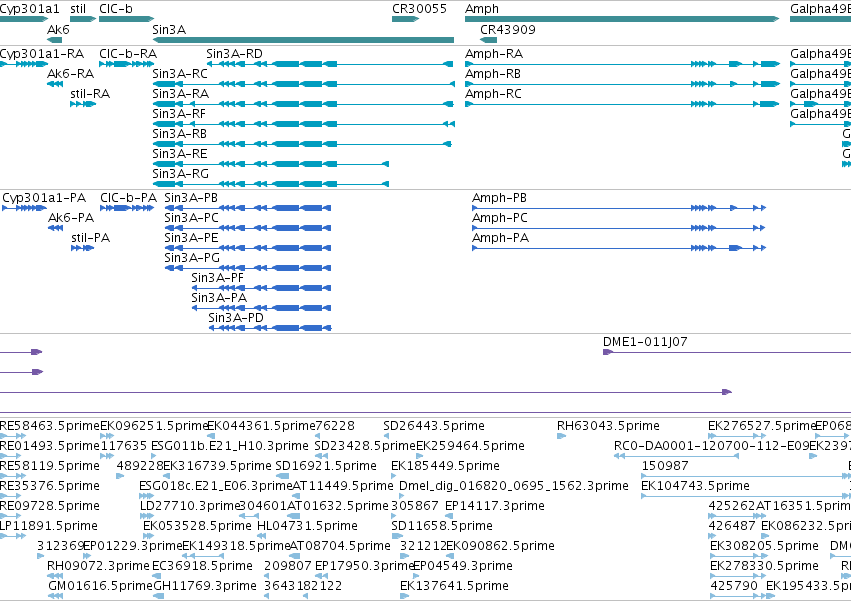Select the EP14117.3prime EST label

pyautogui.click(x=494, y=507)
